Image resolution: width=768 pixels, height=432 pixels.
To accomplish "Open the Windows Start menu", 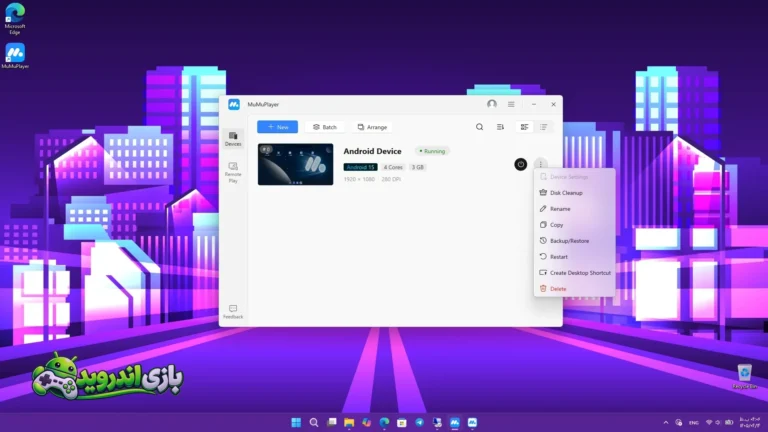I will tap(296, 422).
